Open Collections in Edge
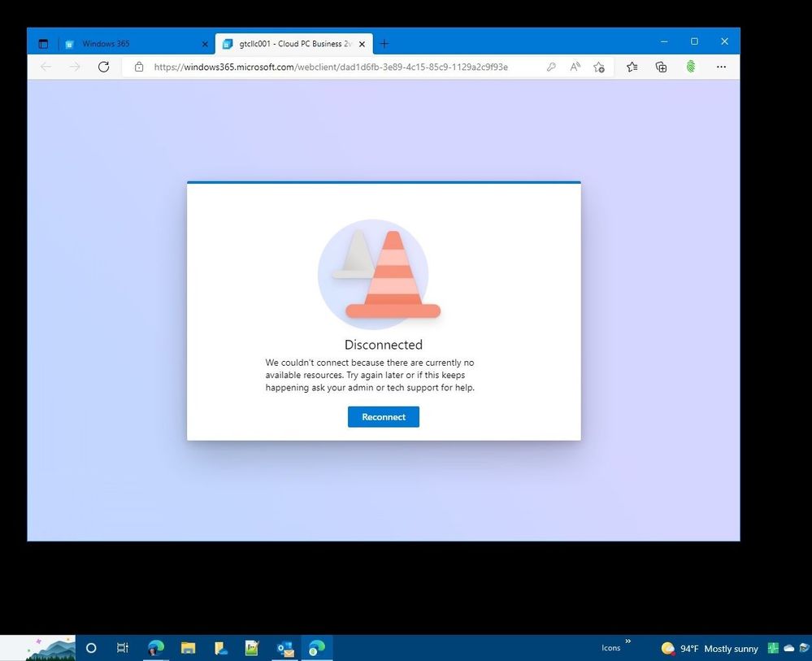Viewport: 812px width, 661px height. pyautogui.click(x=662, y=67)
